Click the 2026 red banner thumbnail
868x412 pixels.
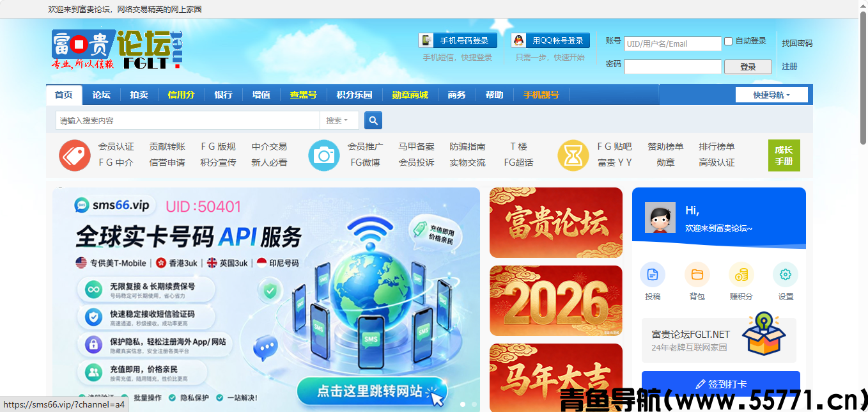[x=556, y=301]
